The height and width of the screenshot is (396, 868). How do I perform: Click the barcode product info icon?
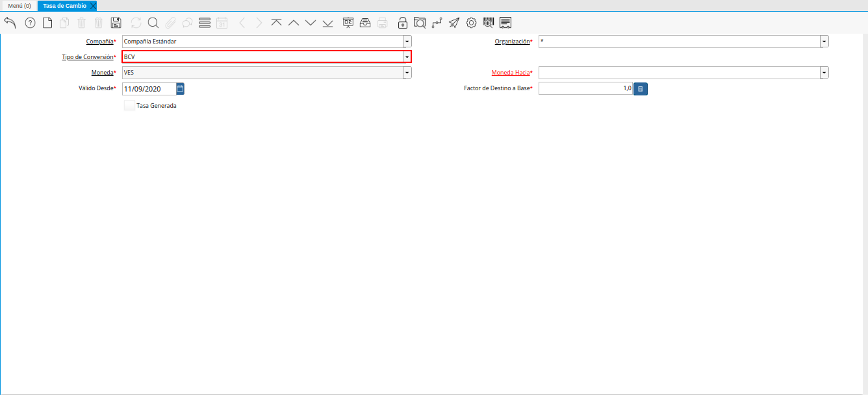pyautogui.click(x=489, y=23)
